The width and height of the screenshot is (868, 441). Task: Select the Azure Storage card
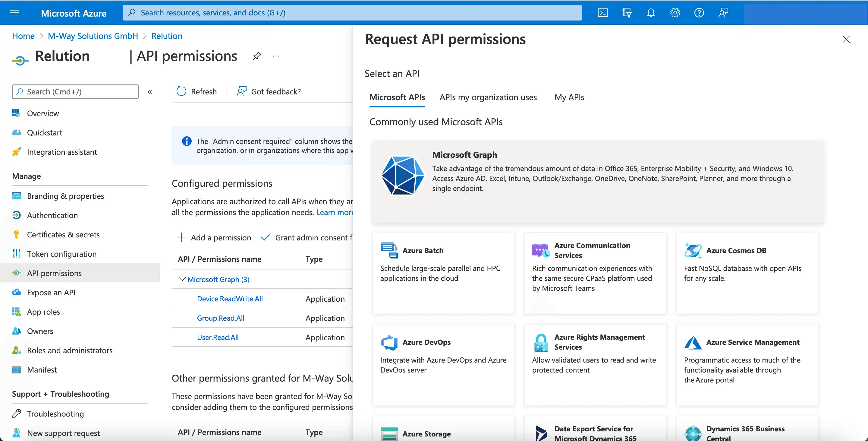(443, 429)
